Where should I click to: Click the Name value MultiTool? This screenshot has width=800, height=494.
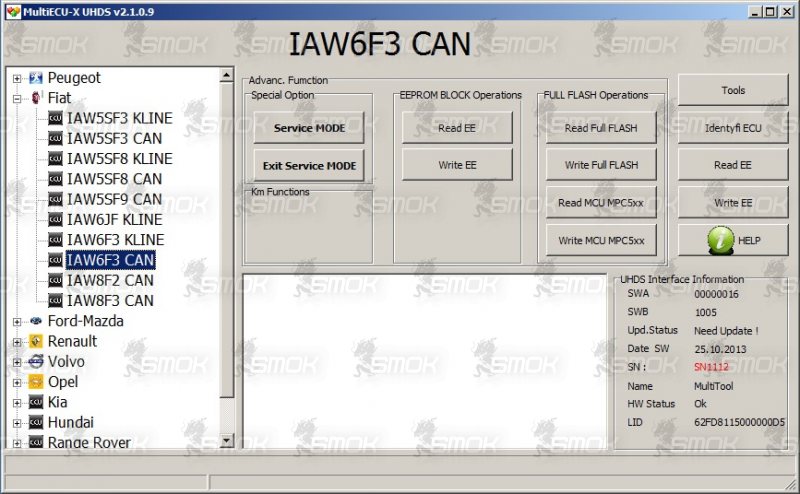[x=713, y=386]
